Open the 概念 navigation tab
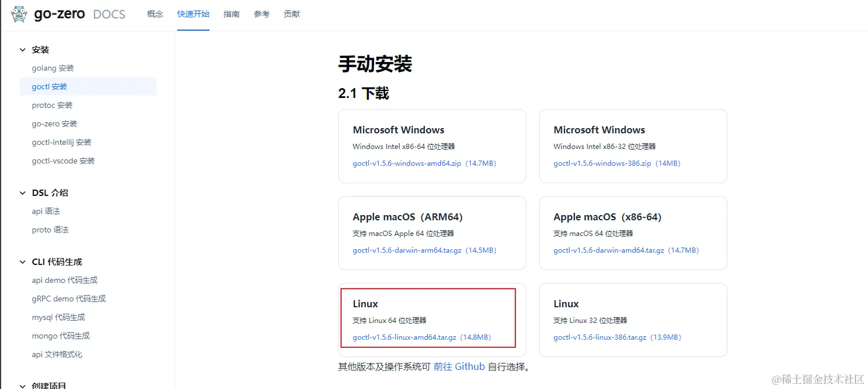The height and width of the screenshot is (389, 868). coord(155,14)
